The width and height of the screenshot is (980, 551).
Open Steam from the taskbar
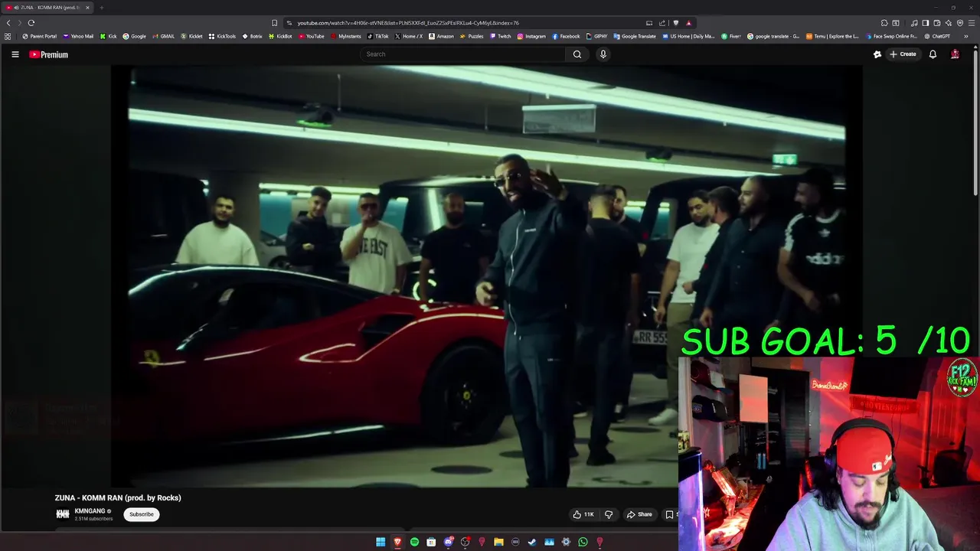click(x=532, y=542)
